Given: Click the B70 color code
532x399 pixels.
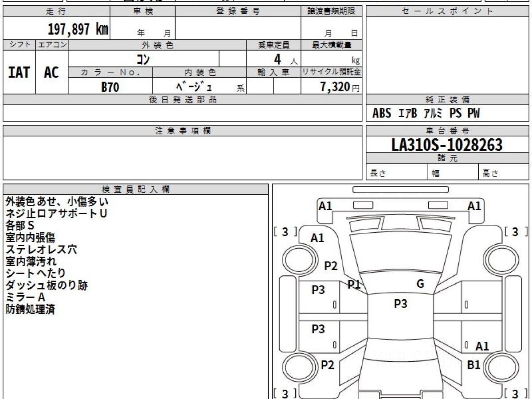Looking at the screenshot, I should click(110, 87).
